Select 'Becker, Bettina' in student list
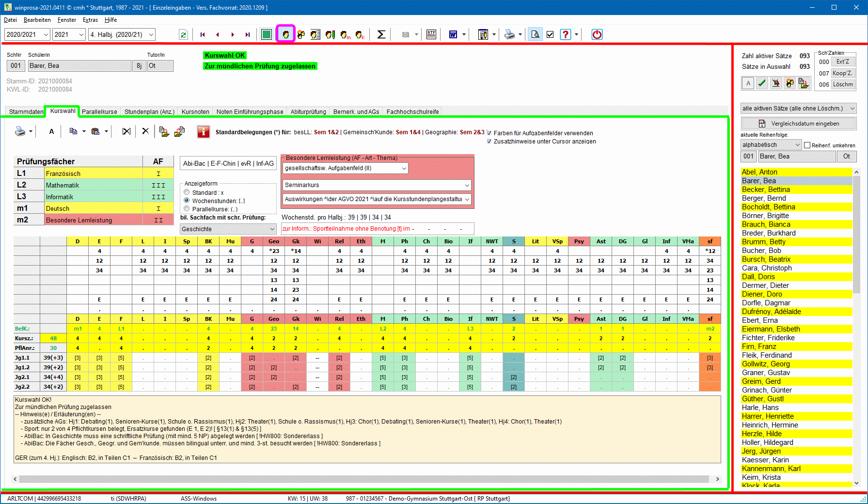 [x=766, y=189]
